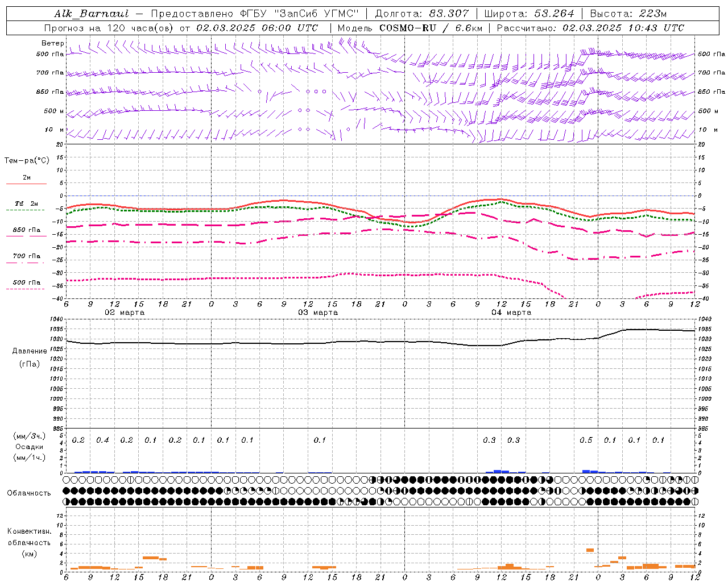
Task: Click the "Модель COSMO-RU / 6.6км" text
Action: point(409,28)
